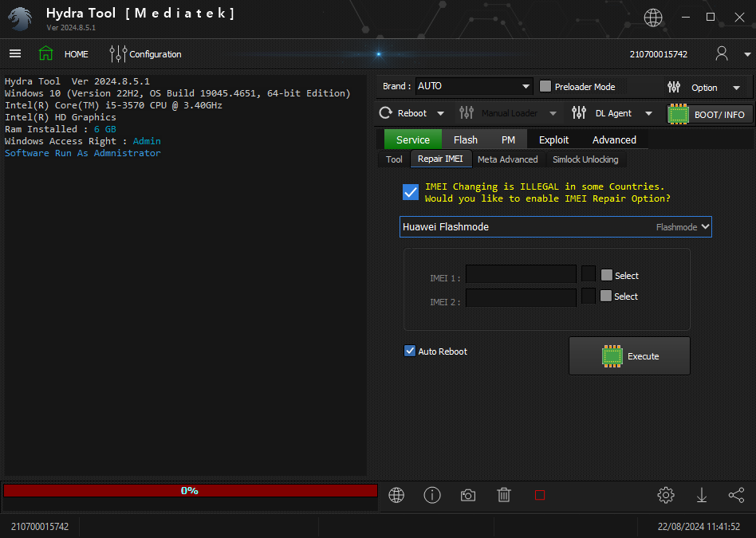Toggle the IMEI 1 Select checkbox
The image size is (756, 538).
point(607,275)
